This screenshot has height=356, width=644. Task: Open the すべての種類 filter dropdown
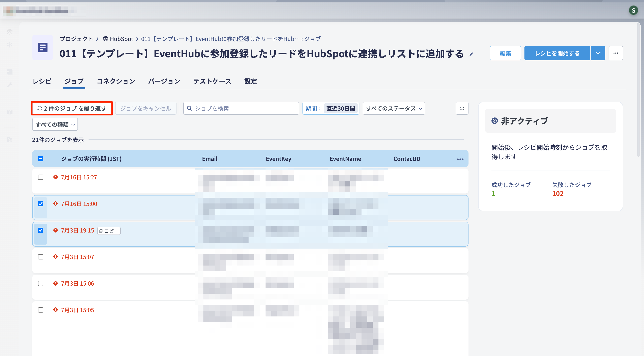coord(55,124)
